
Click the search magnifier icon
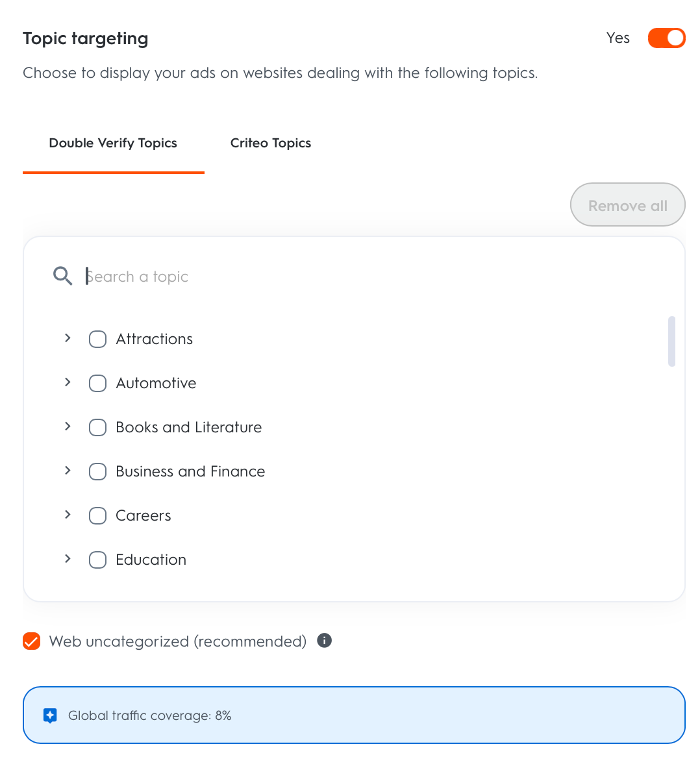[x=62, y=277]
